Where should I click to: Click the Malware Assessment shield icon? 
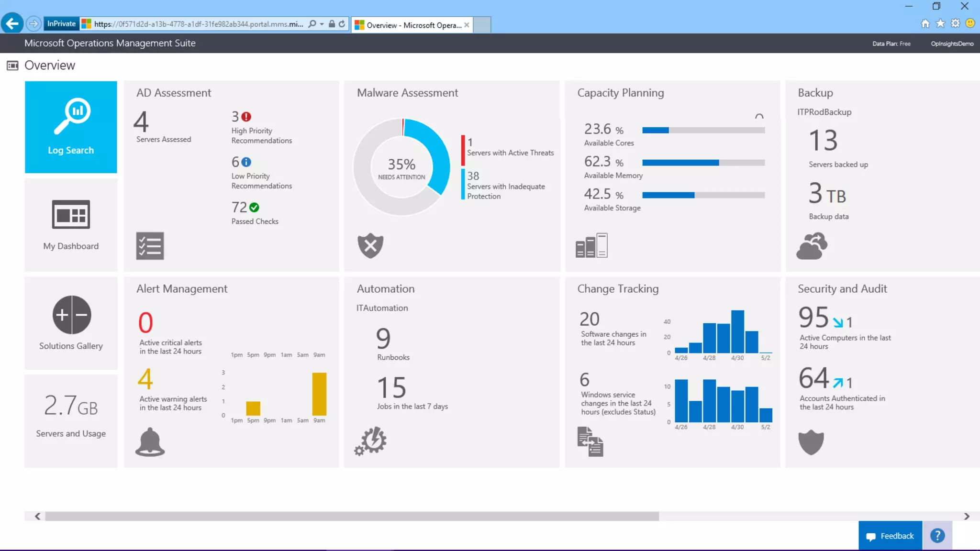click(370, 246)
